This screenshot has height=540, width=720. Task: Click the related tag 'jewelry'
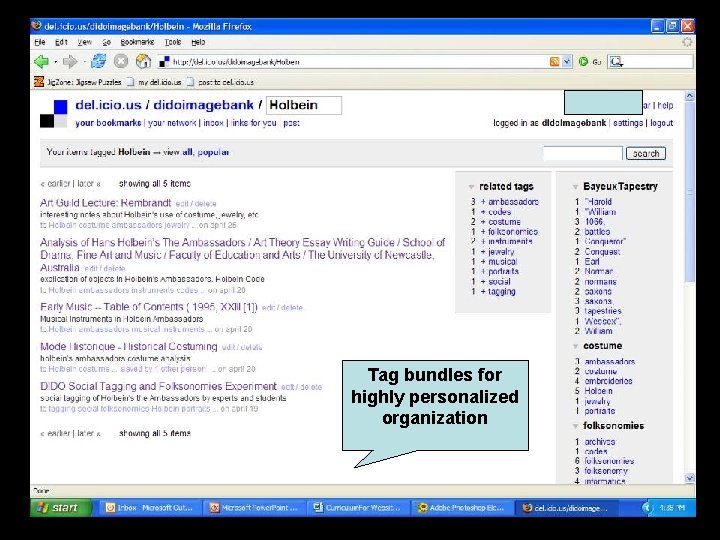point(501,252)
